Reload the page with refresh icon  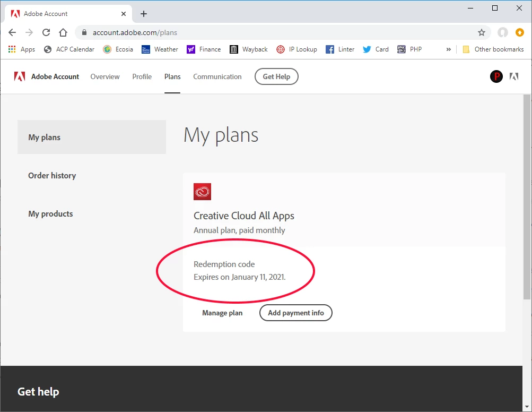tap(46, 32)
